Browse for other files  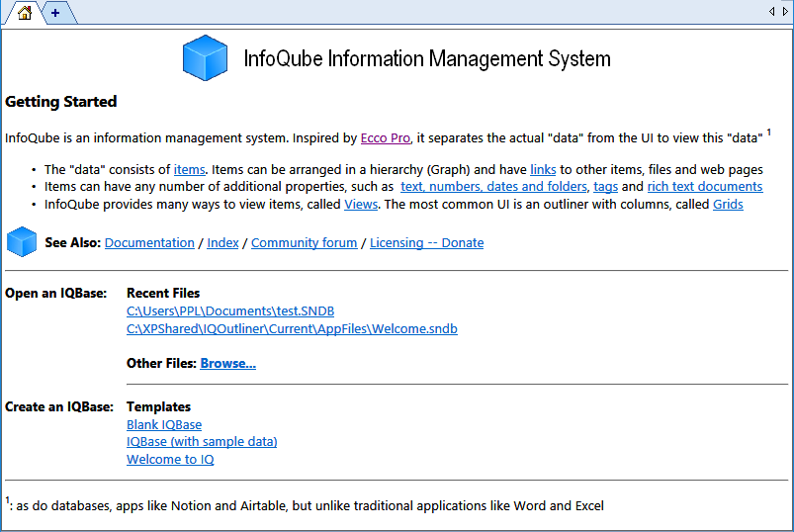pos(227,364)
